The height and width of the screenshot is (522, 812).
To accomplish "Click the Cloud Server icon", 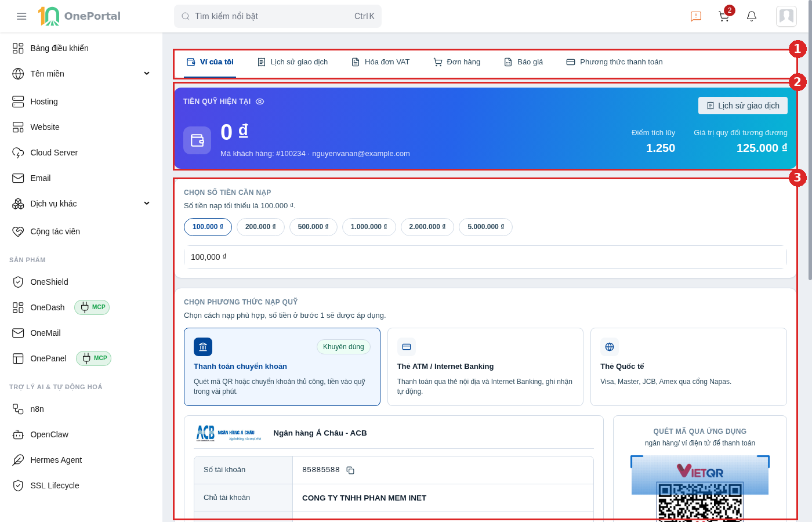I will coord(18,153).
